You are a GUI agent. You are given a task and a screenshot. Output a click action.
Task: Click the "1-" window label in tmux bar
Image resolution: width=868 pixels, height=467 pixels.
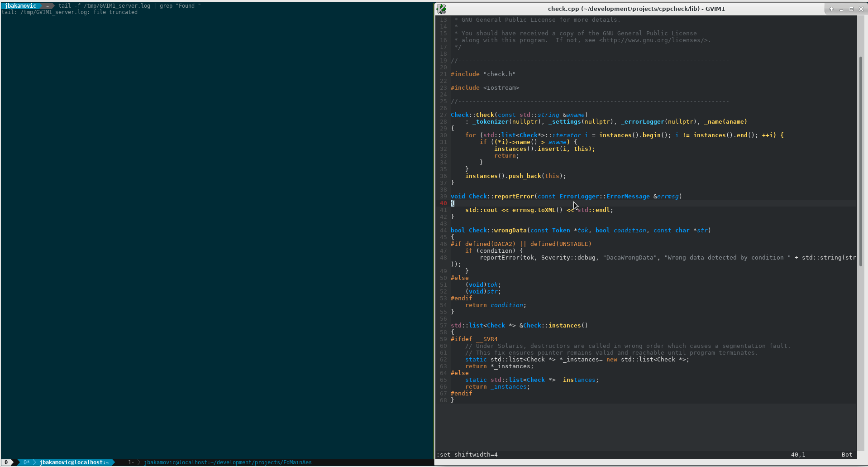[131, 462]
